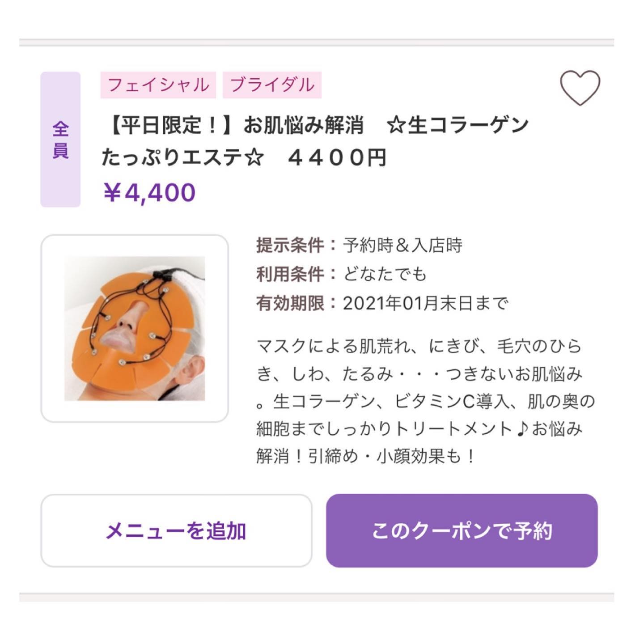The height and width of the screenshot is (644, 644).
Task: Tap the 提示条件 予約時＆入店時 line
Action: pos(359,245)
